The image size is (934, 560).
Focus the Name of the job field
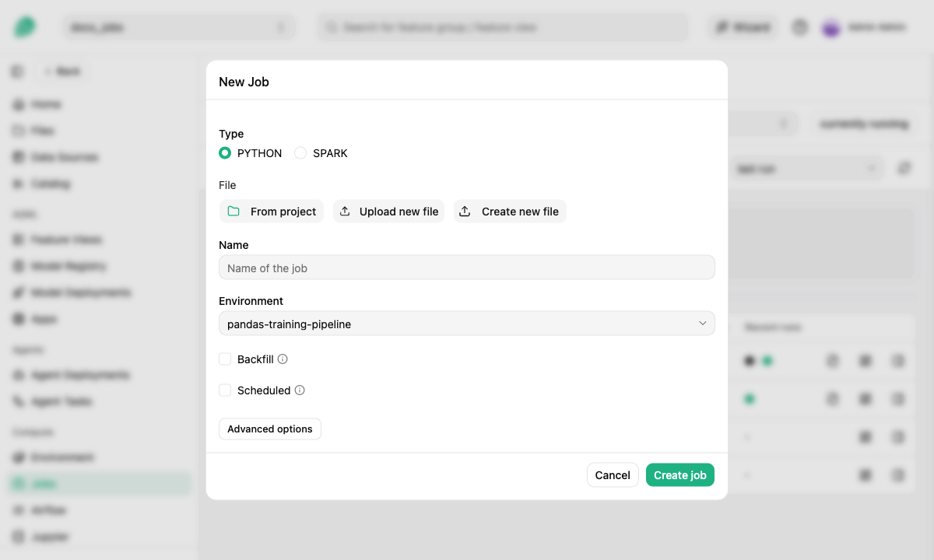(467, 268)
